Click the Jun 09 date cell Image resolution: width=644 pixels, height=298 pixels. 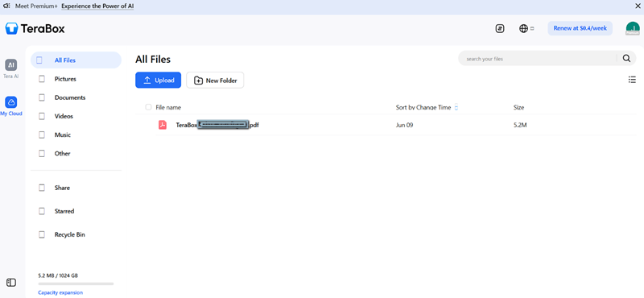[x=404, y=125]
